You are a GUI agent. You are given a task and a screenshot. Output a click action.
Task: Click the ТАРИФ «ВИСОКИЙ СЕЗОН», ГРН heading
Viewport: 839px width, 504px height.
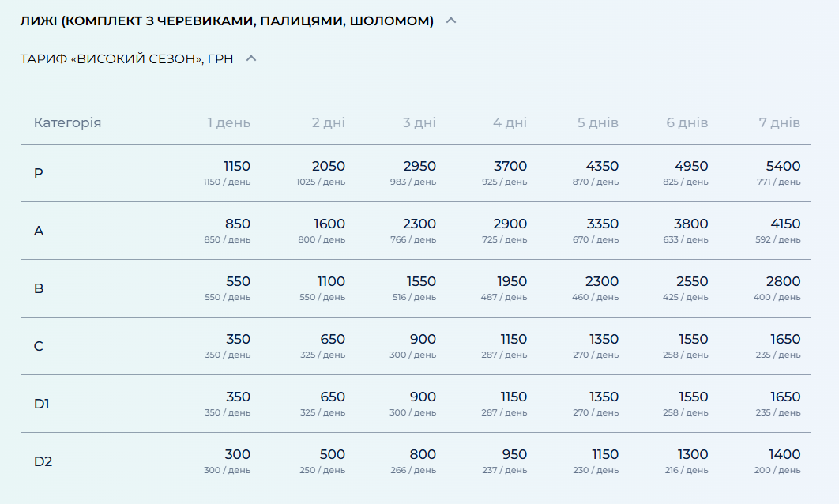click(x=126, y=58)
